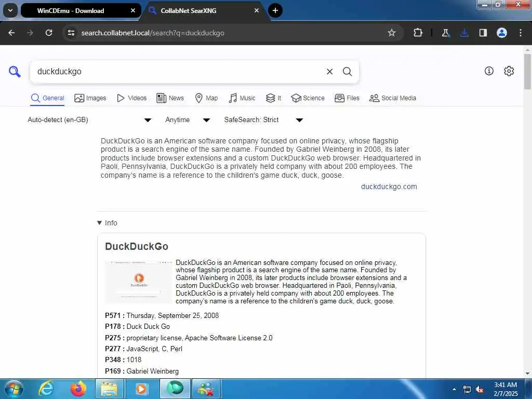Image resolution: width=532 pixels, height=399 pixels.
Task: Open the Windows Start menu
Action: (14, 389)
